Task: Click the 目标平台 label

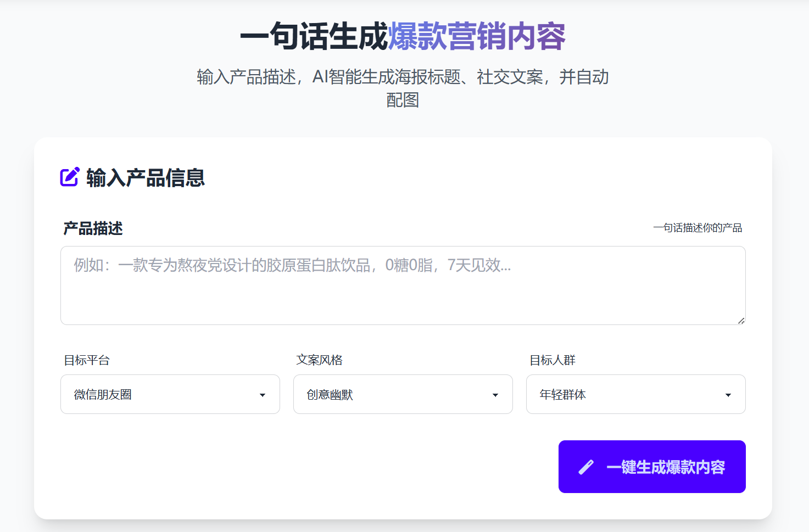Action: coord(87,360)
